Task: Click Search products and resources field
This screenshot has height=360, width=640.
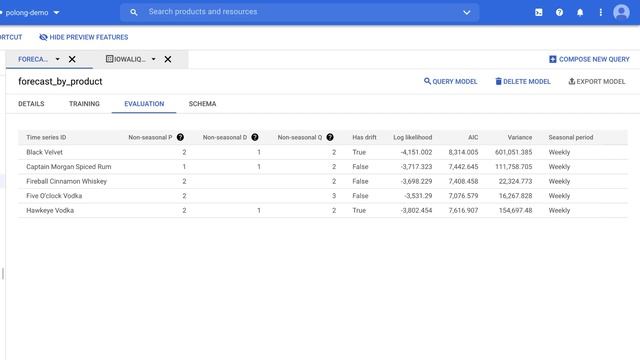Action: tap(299, 12)
